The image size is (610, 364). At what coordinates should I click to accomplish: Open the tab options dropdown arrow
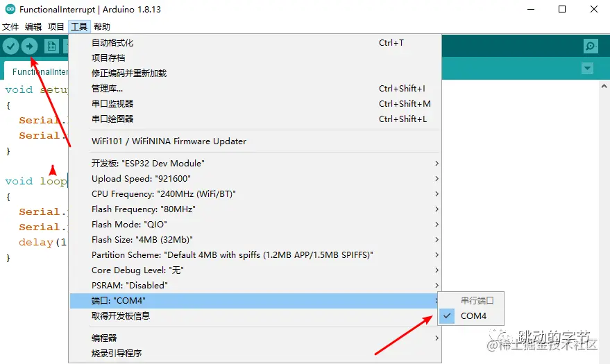pos(587,69)
